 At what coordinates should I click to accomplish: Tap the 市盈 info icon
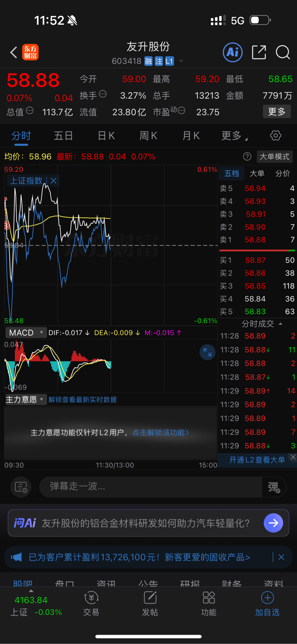pyautogui.click(x=181, y=111)
